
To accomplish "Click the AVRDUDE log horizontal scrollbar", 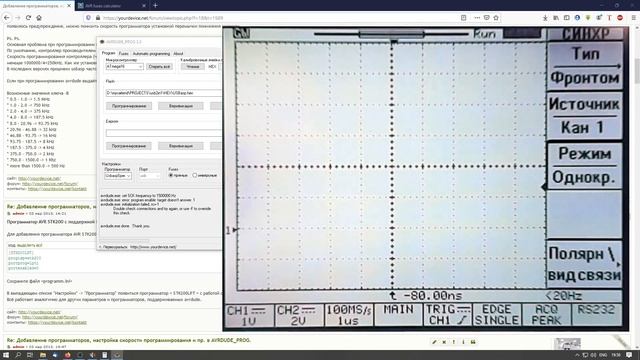I will (x=124, y=241).
